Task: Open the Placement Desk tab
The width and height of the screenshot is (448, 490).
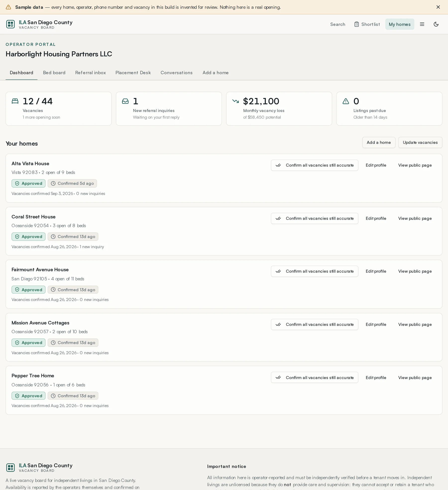Action: [x=133, y=73]
